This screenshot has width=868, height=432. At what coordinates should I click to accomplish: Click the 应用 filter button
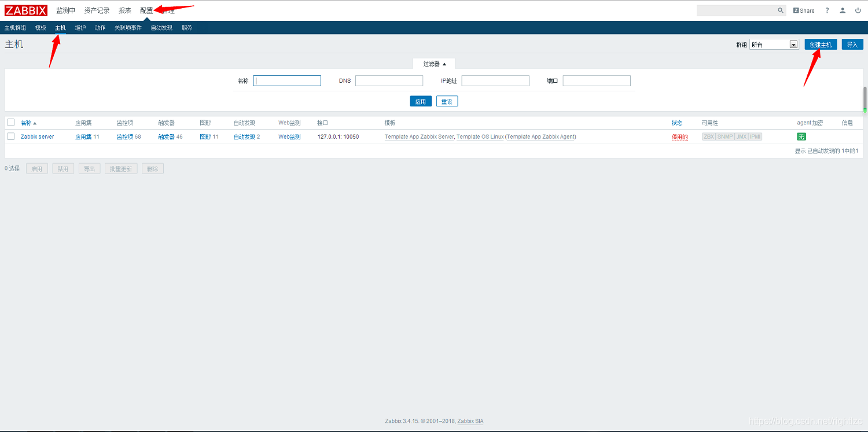(x=421, y=101)
